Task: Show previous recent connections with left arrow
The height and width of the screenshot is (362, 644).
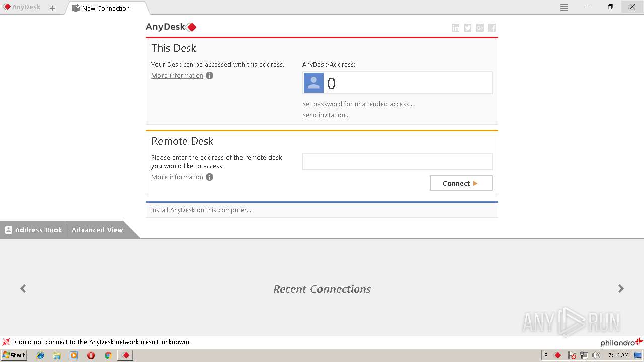Action: coord(23,288)
